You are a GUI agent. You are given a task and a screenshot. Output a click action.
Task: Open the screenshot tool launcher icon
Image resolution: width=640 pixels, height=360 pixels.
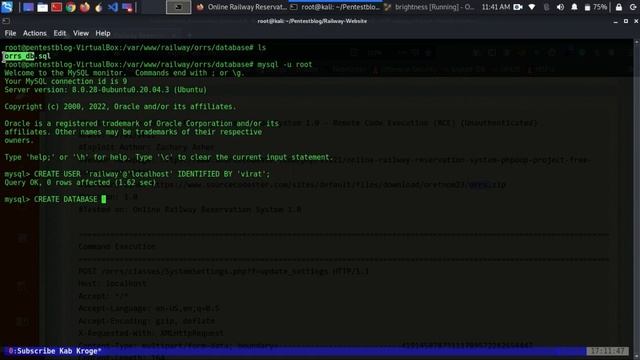click(x=127, y=7)
